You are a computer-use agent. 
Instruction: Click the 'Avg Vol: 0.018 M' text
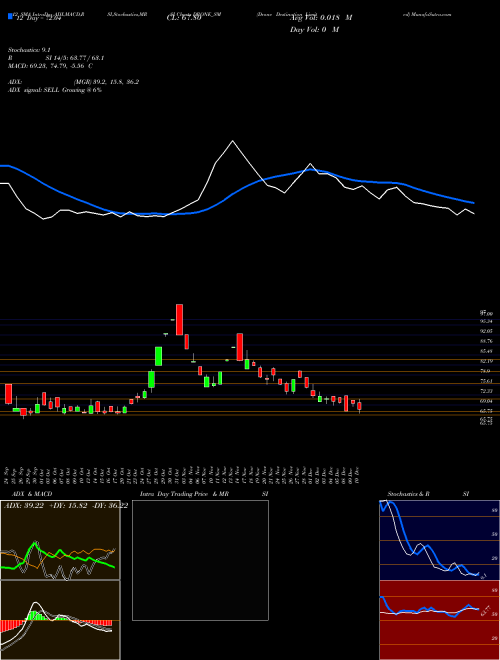[x=321, y=18]
